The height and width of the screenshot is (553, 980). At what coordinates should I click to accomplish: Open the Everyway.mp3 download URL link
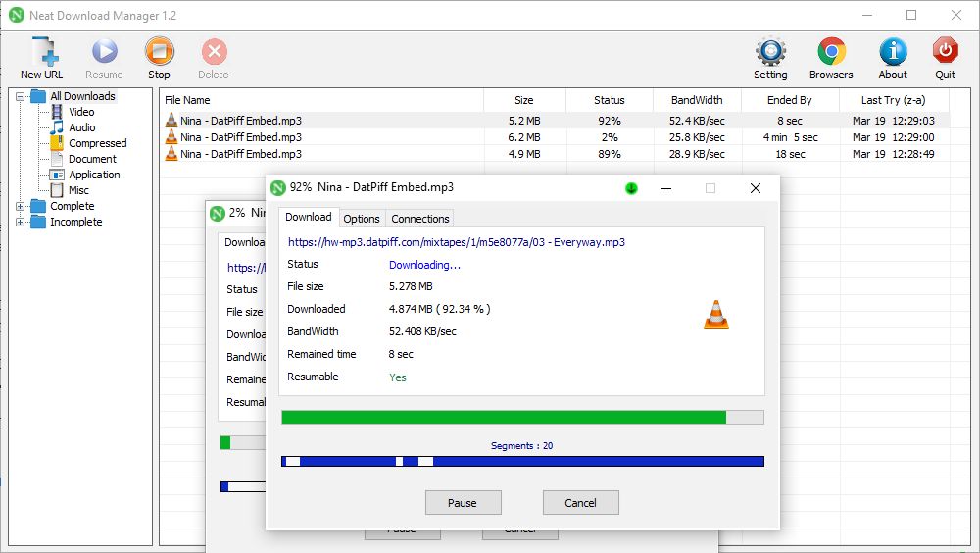tap(457, 242)
